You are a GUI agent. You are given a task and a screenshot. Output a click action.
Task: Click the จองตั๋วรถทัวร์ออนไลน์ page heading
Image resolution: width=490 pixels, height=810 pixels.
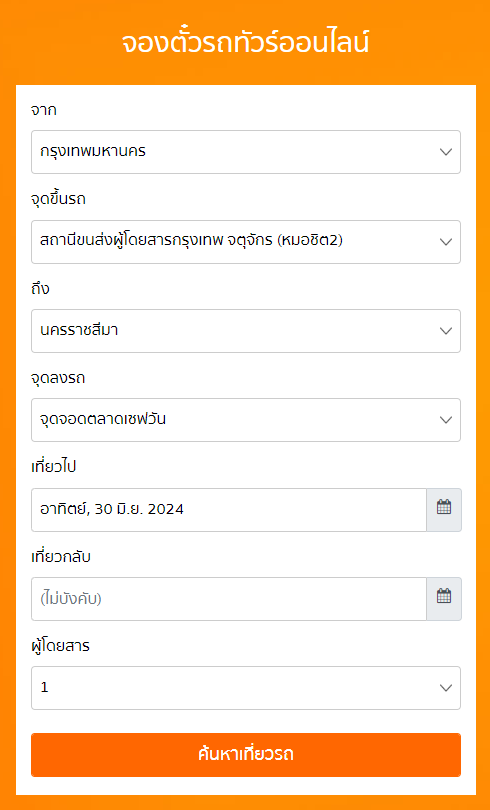point(246,43)
